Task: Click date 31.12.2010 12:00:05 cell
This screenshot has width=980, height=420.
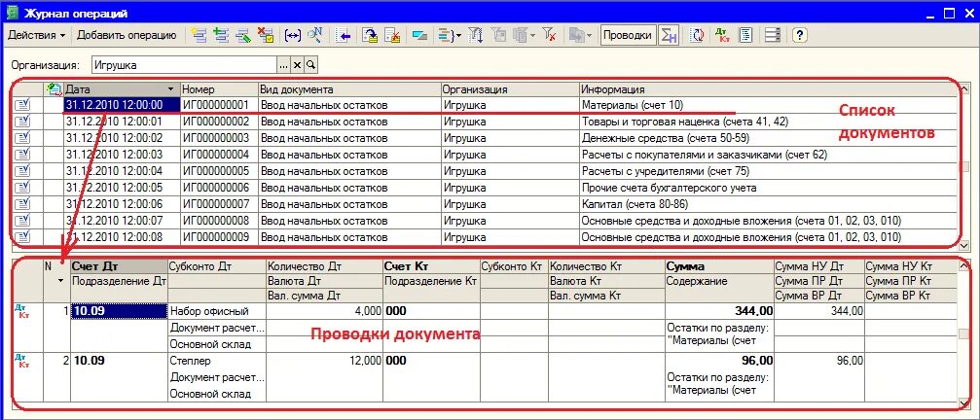Action: click(122, 188)
